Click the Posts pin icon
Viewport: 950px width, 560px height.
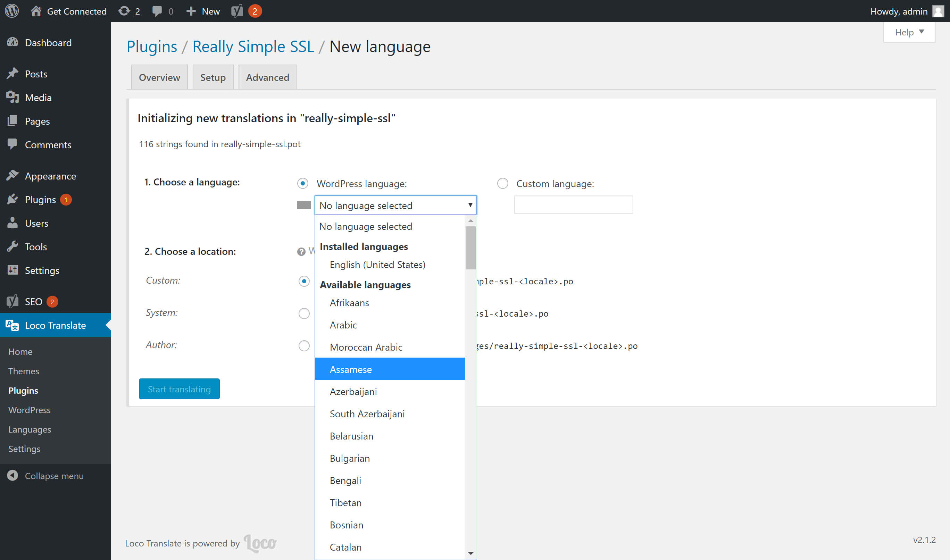[12, 74]
